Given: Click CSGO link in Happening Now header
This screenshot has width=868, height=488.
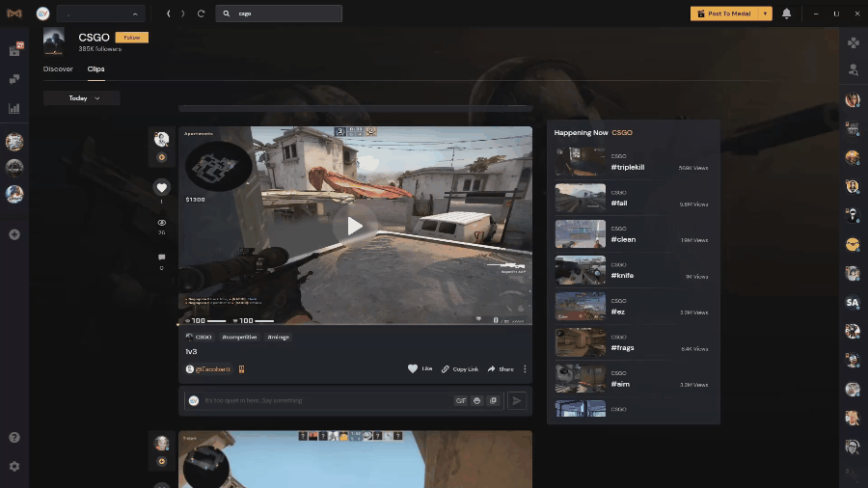Looking at the screenshot, I should 622,133.
